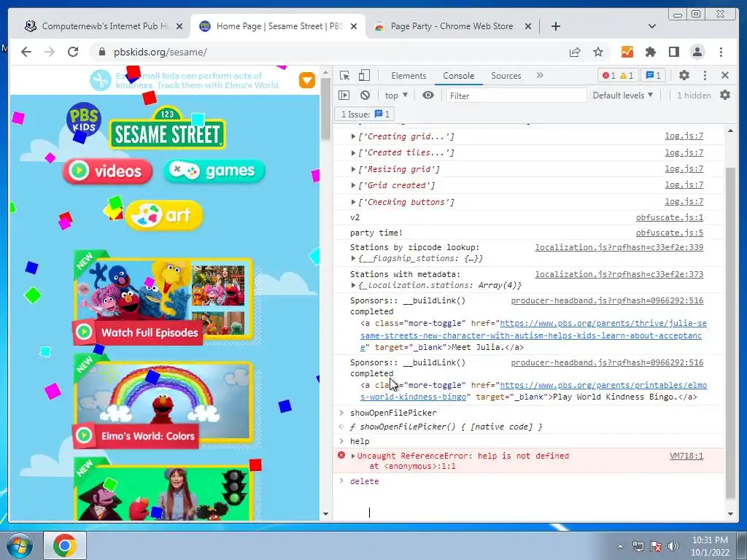Open the 'top' JavaScript context dropdown
The width and height of the screenshot is (747, 560).
pos(396,96)
